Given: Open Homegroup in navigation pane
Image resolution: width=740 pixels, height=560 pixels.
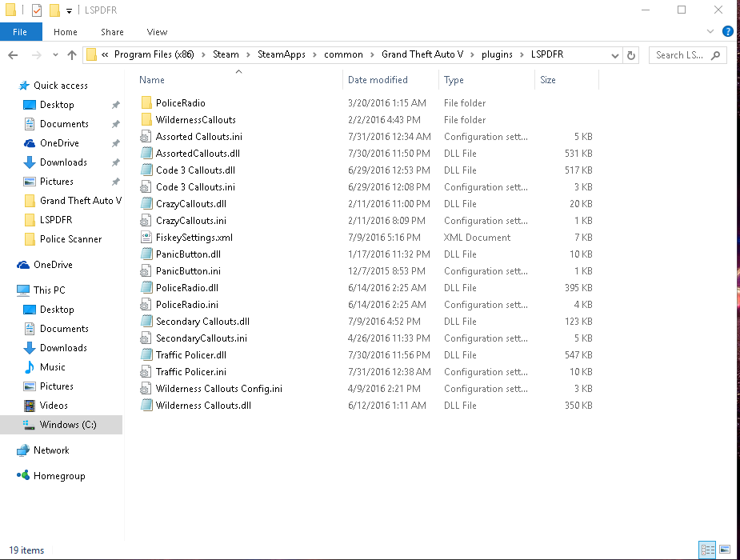Looking at the screenshot, I should (59, 475).
